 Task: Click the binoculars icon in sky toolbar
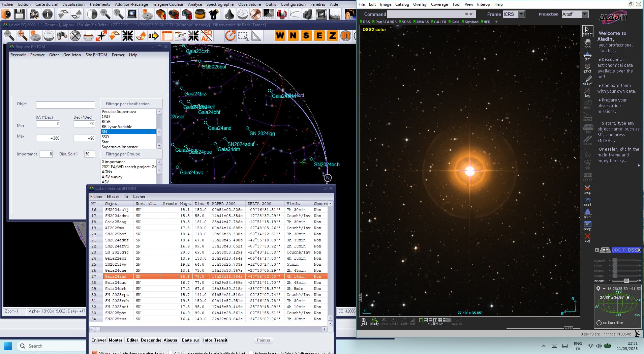point(62,36)
